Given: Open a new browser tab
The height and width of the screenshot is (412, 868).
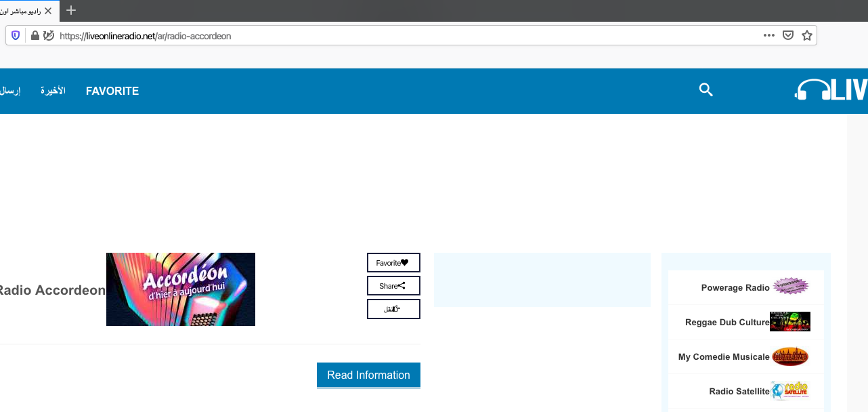Looking at the screenshot, I should tap(71, 10).
